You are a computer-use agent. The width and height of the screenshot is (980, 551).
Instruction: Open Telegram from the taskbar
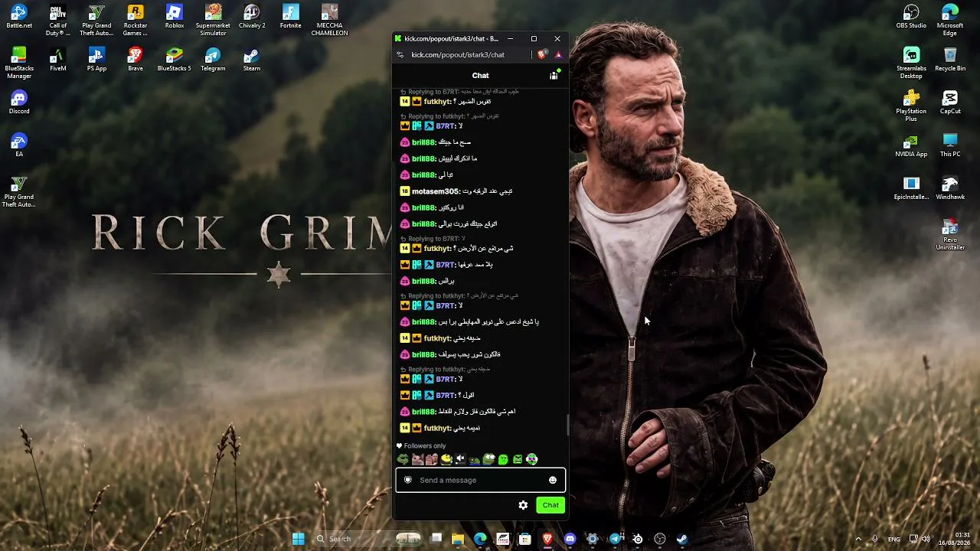click(615, 539)
